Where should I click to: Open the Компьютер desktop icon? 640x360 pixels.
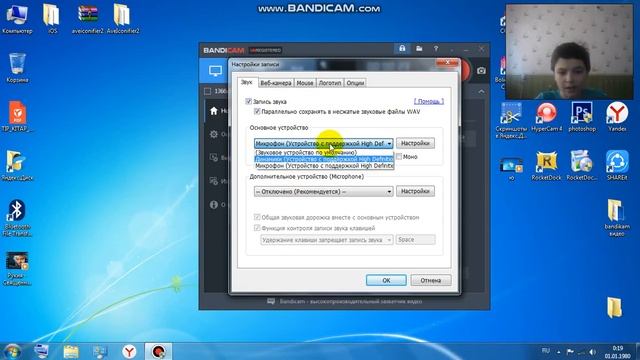coord(17,19)
